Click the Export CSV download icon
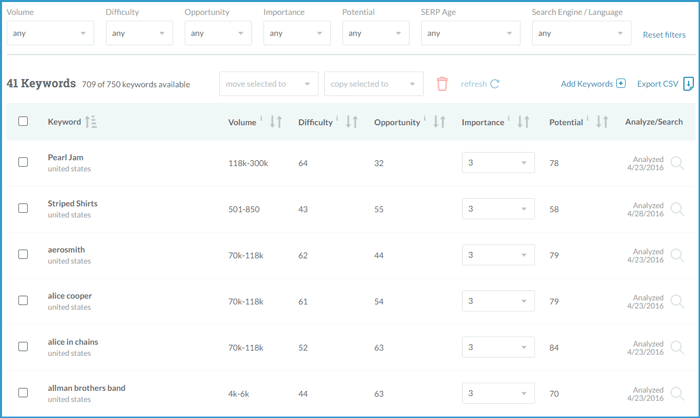 click(688, 84)
